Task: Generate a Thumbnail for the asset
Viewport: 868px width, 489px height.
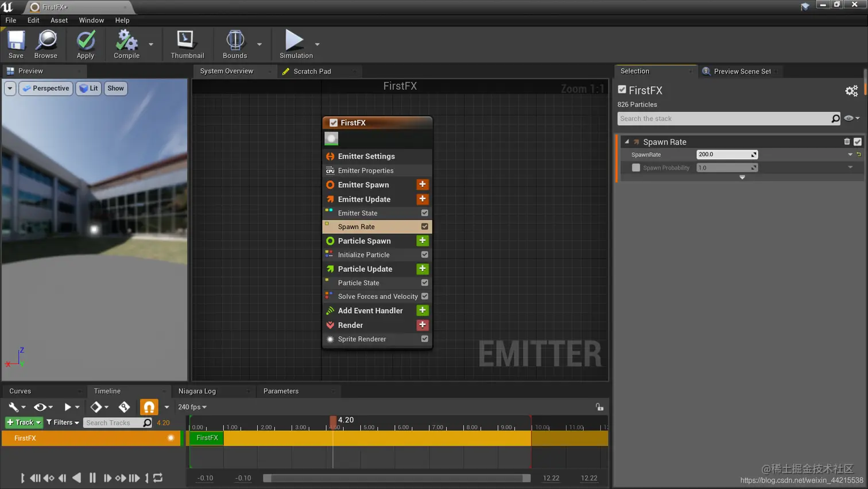Action: pos(187,44)
